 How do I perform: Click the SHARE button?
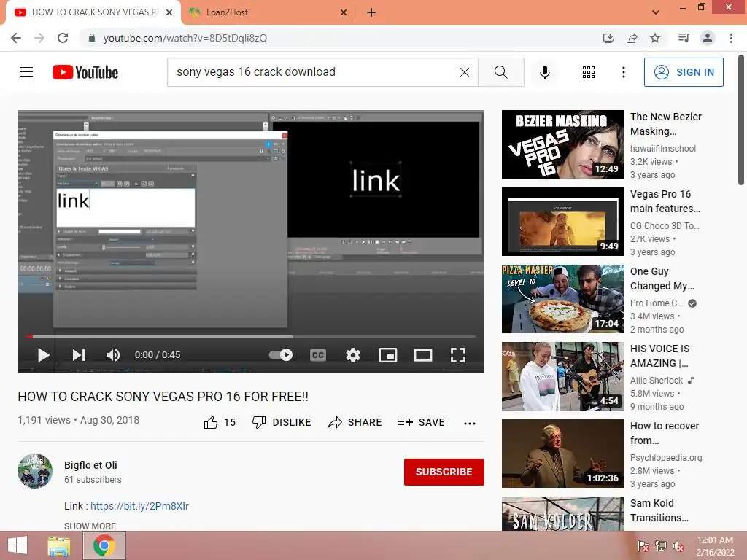click(355, 422)
